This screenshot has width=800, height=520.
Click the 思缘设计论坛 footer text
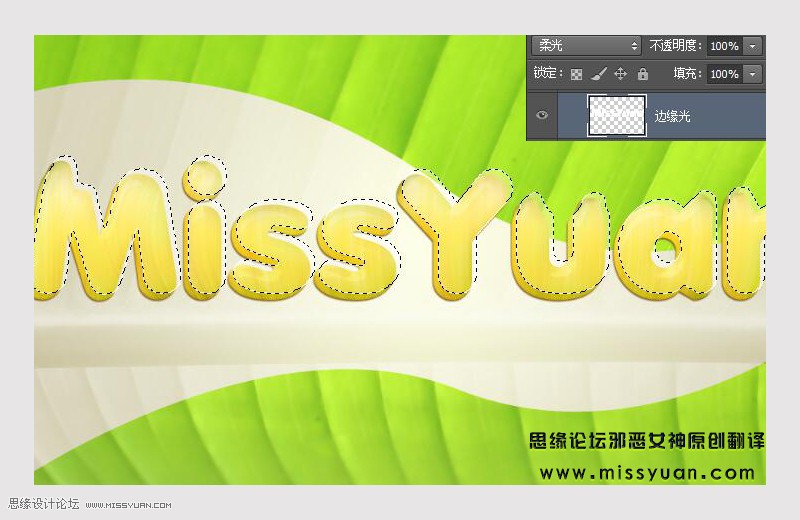click(x=44, y=504)
